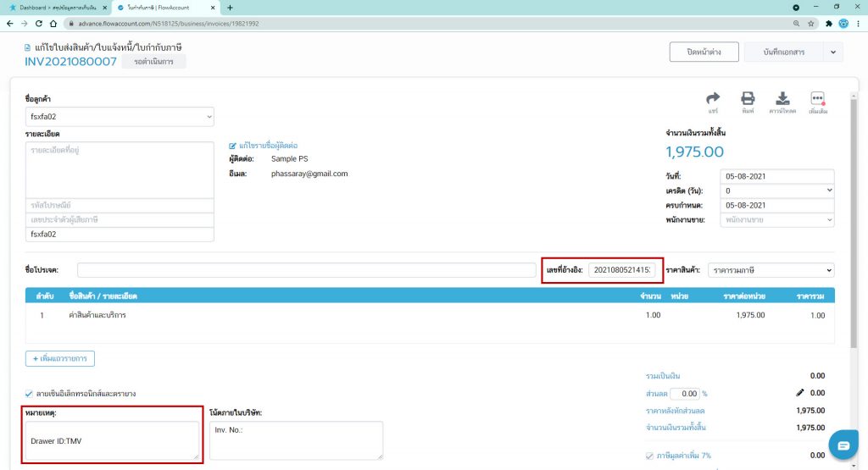The width and height of the screenshot is (868, 470).
Task: Open the credit days dropdown
Action: (776, 191)
